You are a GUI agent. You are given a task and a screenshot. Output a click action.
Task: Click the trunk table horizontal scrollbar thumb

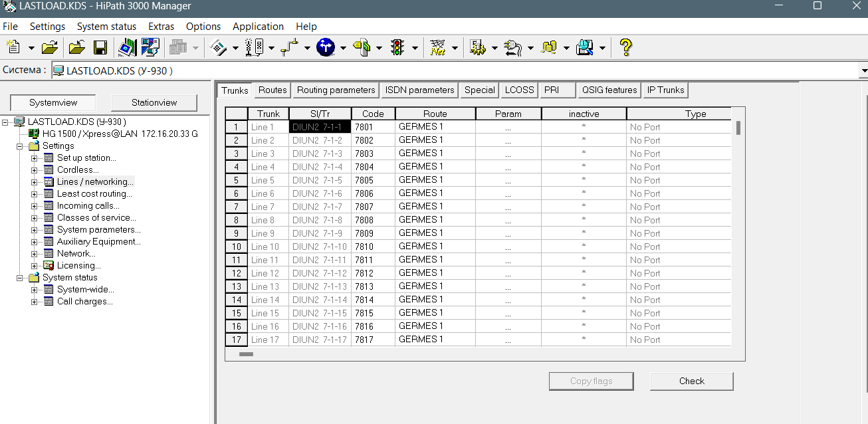coord(246,354)
